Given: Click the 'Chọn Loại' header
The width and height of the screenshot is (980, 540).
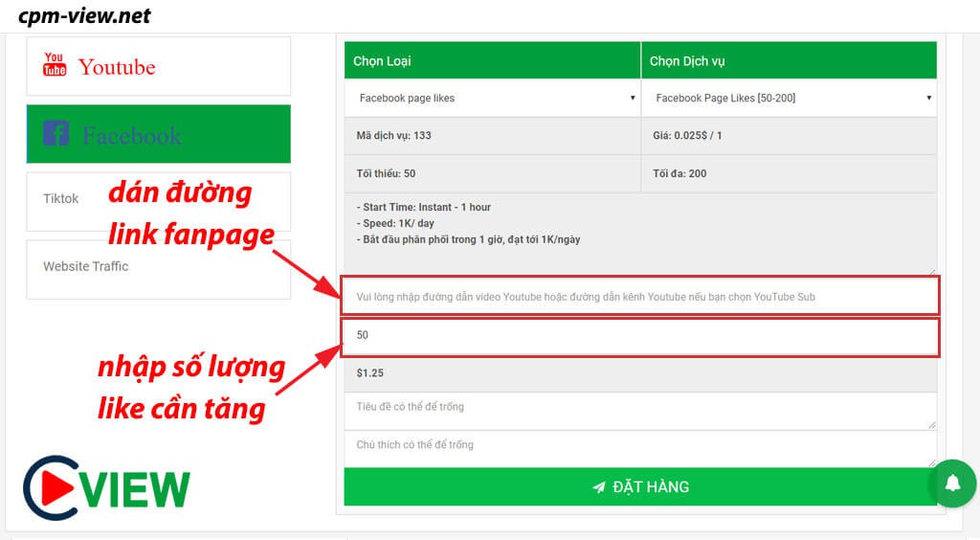Looking at the screenshot, I should click(x=382, y=60).
